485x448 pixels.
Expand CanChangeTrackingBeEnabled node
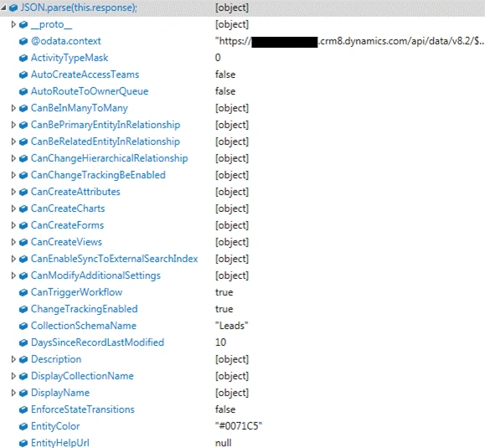(x=13, y=175)
